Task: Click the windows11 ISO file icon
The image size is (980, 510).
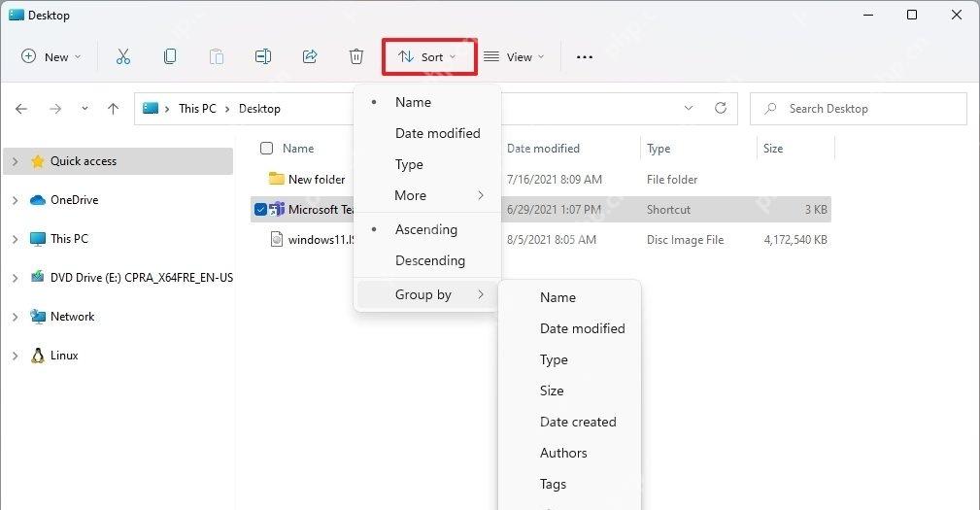Action: coord(276,239)
